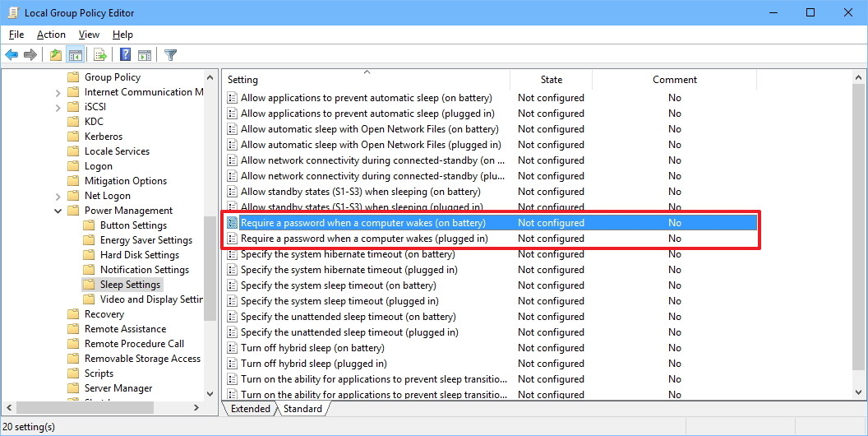Toggle Show/Hide Console Tree button
868x436 pixels.
pos(76,55)
